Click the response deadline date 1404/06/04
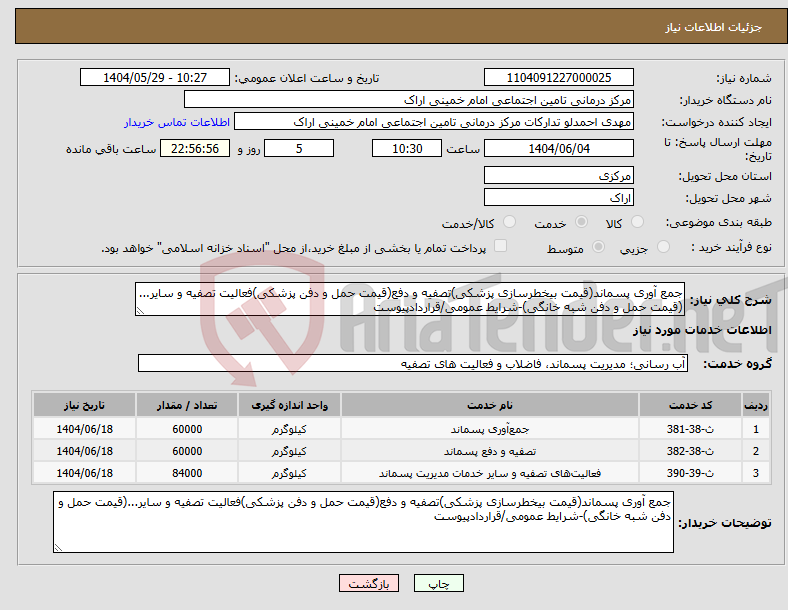Image resolution: width=788 pixels, height=610 pixels. tap(558, 148)
